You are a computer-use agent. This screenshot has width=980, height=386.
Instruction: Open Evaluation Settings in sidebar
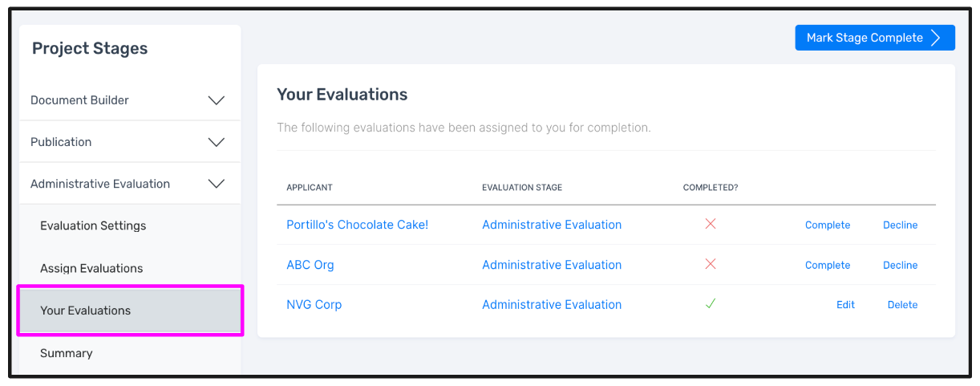click(x=93, y=226)
